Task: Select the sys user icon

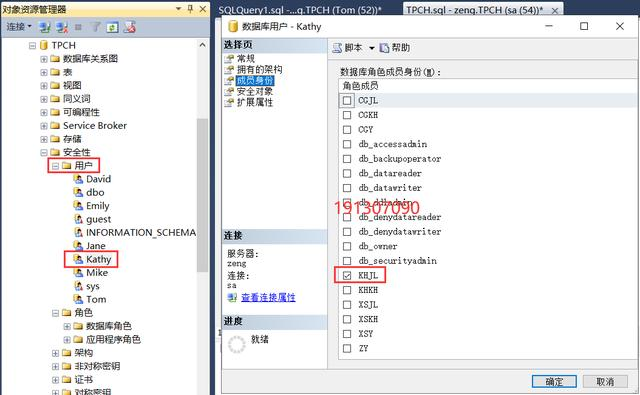Action: point(78,286)
